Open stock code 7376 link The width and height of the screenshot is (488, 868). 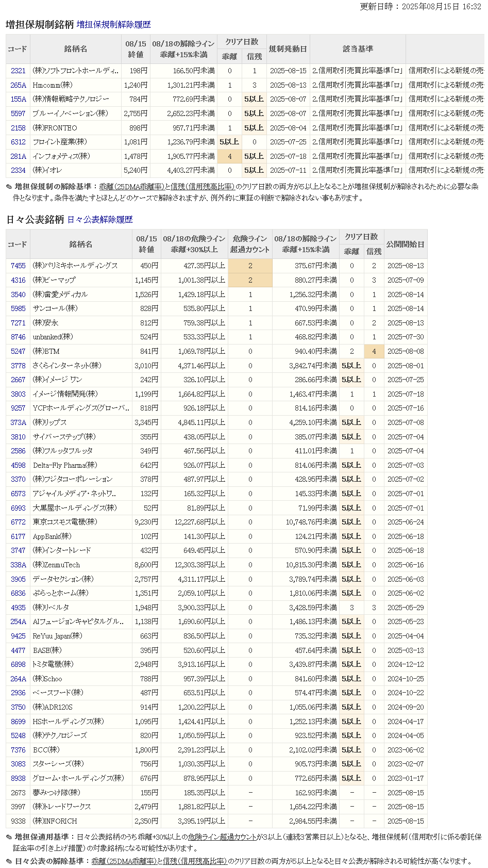(x=18, y=750)
